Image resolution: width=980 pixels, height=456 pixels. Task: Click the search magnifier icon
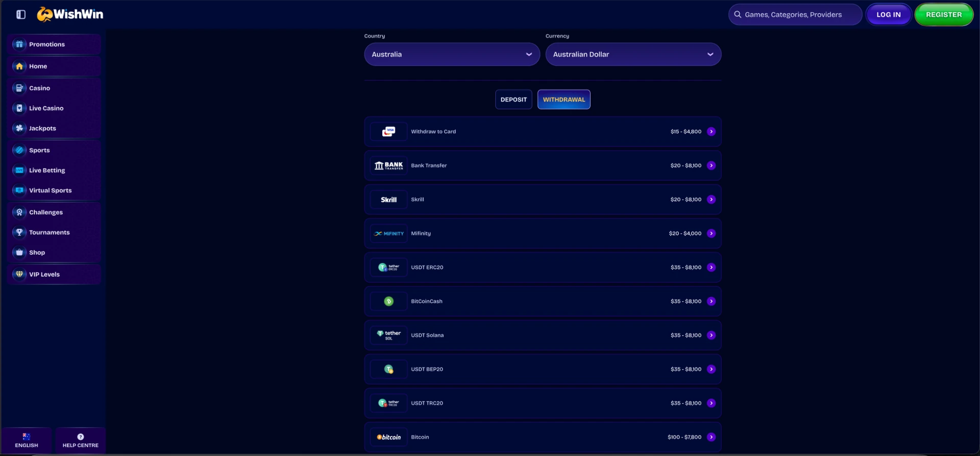[x=738, y=15]
